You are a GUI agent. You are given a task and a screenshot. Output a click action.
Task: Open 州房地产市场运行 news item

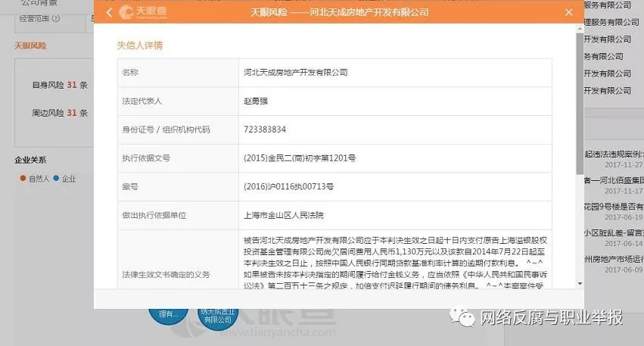tap(614, 263)
